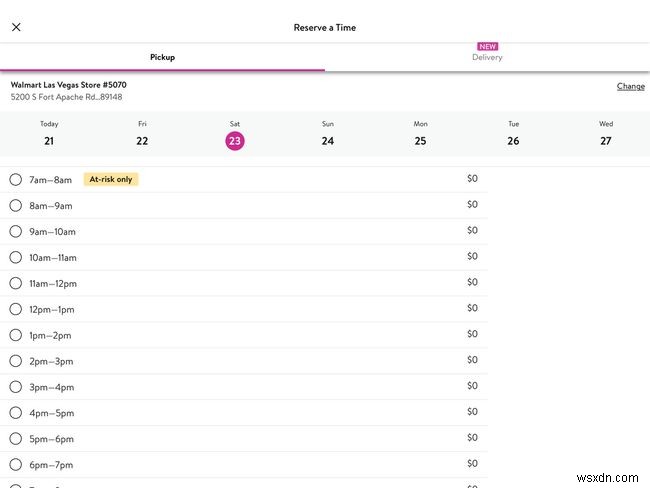Pick Sunday 24 in date row

click(x=327, y=134)
